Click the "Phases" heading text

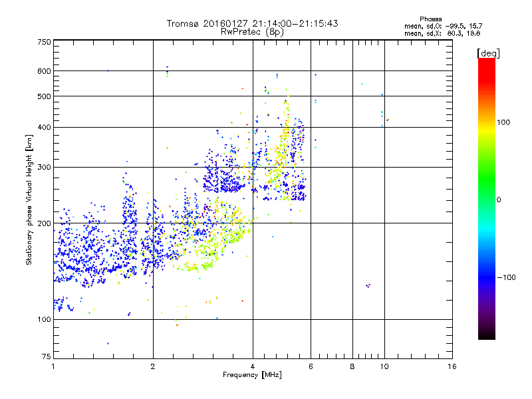pyautogui.click(x=430, y=19)
